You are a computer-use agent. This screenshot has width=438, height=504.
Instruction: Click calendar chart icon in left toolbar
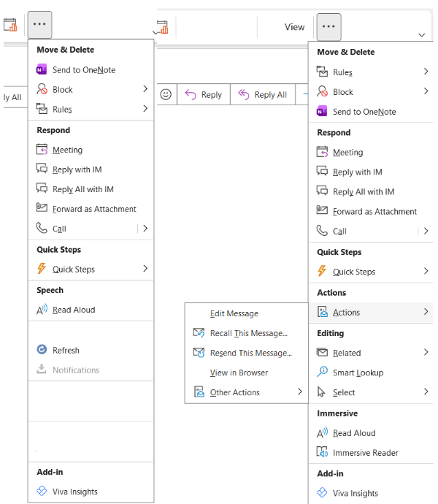coord(10,25)
